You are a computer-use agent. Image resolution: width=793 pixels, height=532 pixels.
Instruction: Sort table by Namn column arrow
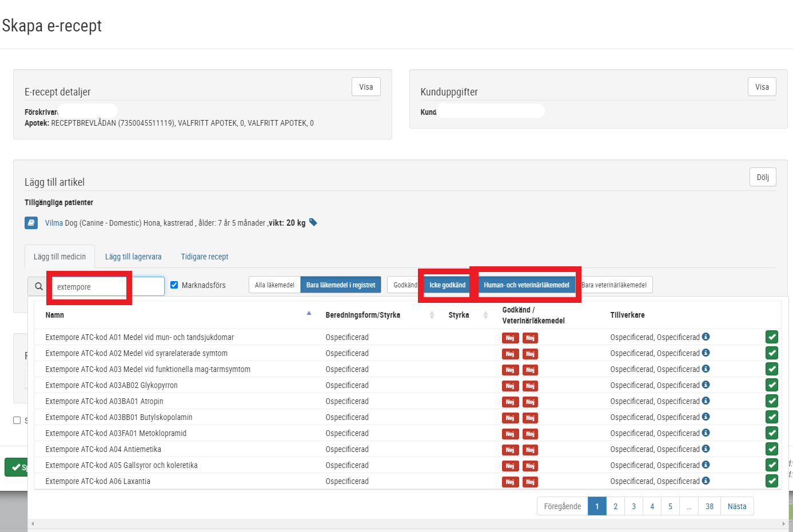tap(309, 313)
